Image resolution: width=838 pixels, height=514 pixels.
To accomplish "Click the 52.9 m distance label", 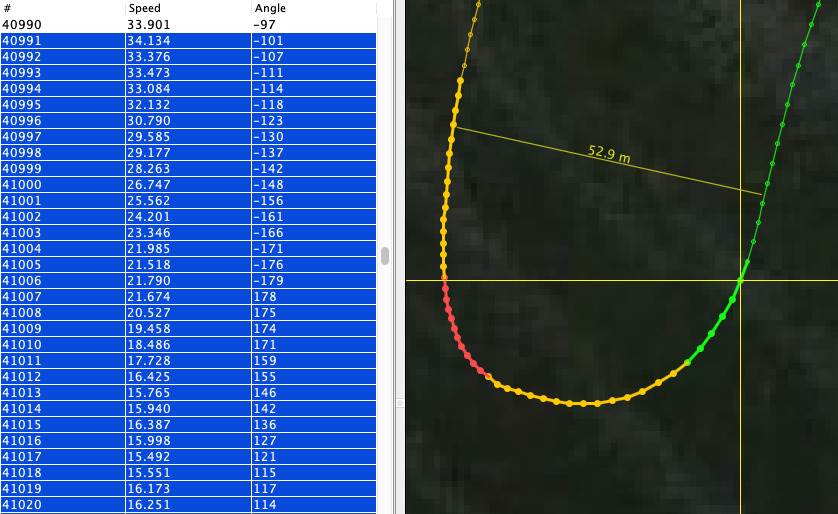I will pos(609,153).
